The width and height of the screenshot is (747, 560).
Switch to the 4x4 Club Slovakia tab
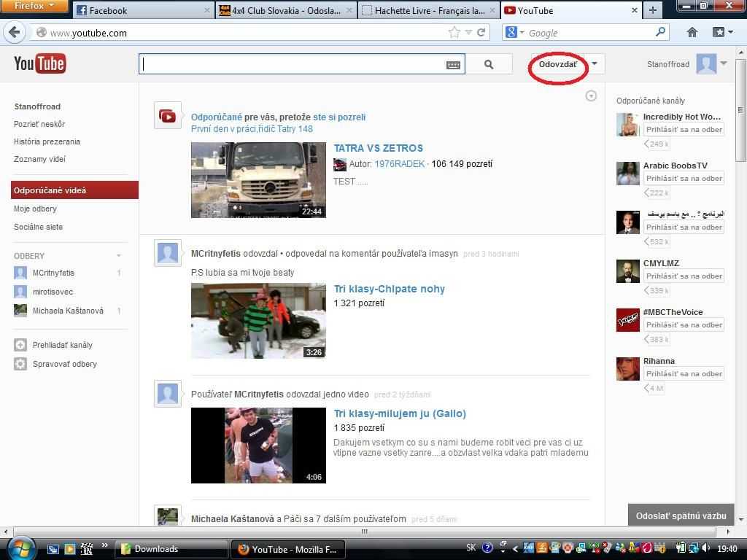(x=286, y=10)
